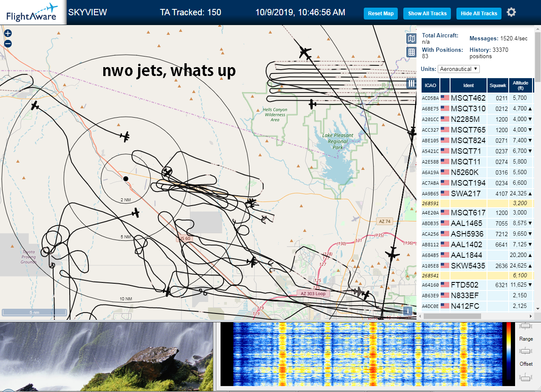Click the Lake Pleasant Regional Park label
The width and height of the screenshot is (541, 392).
[338, 141]
